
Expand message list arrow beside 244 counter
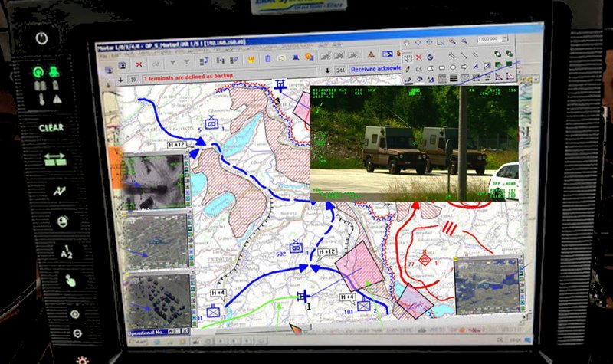(328, 71)
